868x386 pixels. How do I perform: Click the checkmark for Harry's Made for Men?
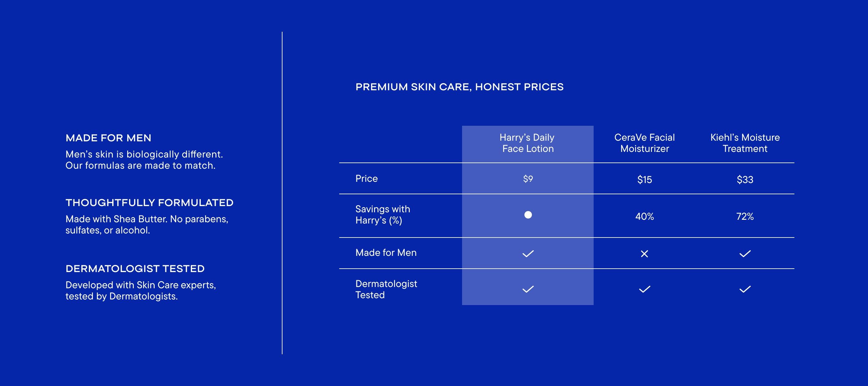coord(528,254)
